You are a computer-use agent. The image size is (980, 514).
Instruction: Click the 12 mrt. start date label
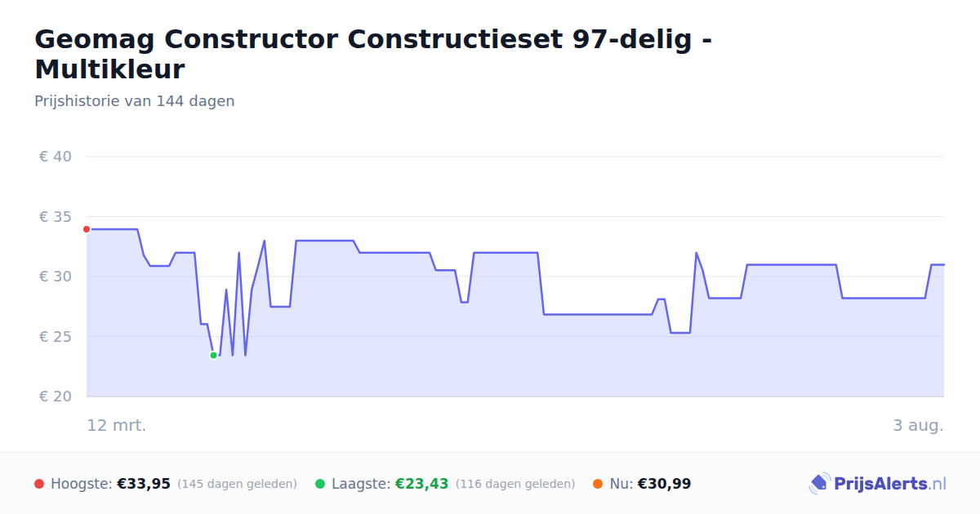coord(117,426)
